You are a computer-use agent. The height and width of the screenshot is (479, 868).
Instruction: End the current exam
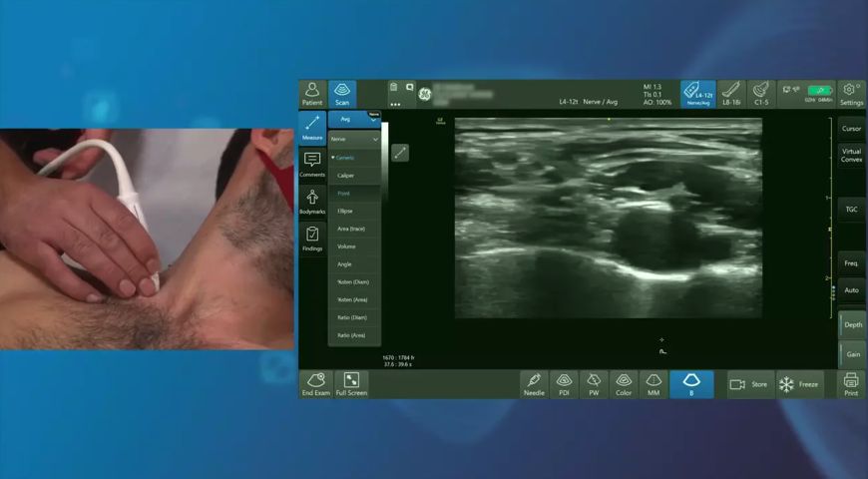(315, 385)
